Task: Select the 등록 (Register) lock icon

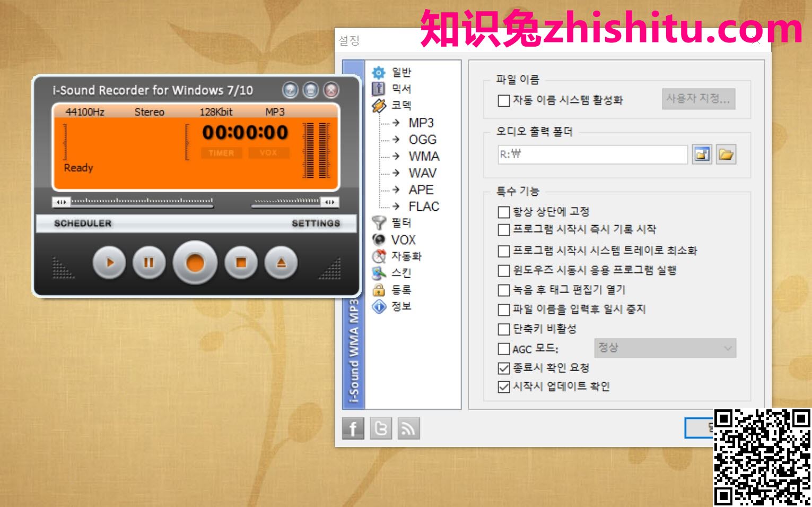Action: point(379,290)
